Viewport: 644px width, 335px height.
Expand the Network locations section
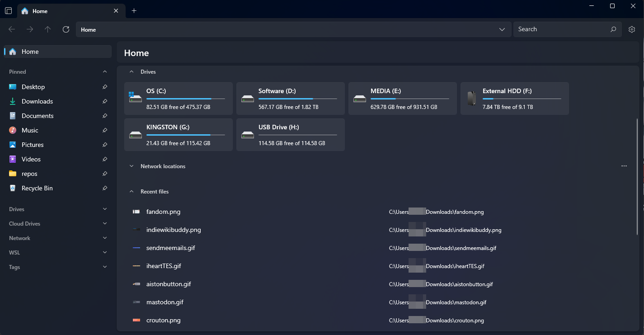coord(132,166)
